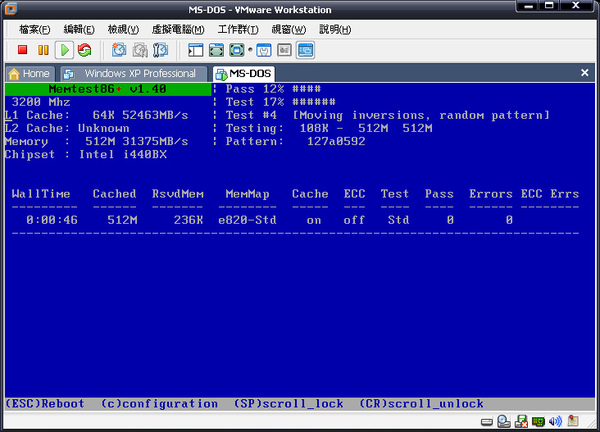Enter full screen mode icon
Viewport: 600px width, 432px height.
236,50
